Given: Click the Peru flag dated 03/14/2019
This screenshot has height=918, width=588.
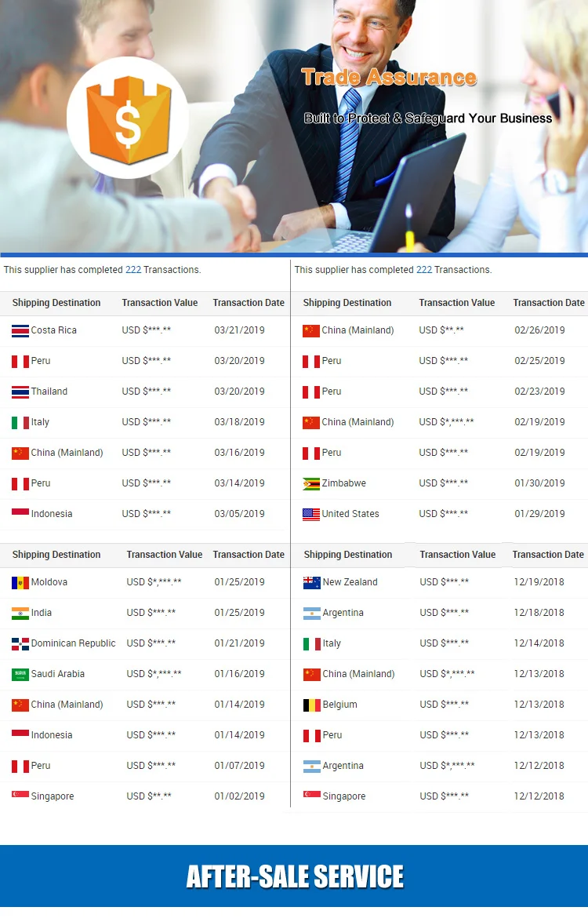Looking at the screenshot, I should click(20, 483).
